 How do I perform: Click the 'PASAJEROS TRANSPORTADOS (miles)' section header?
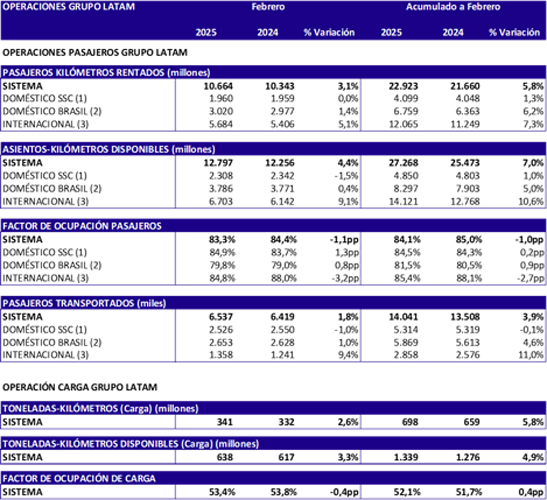(84, 303)
